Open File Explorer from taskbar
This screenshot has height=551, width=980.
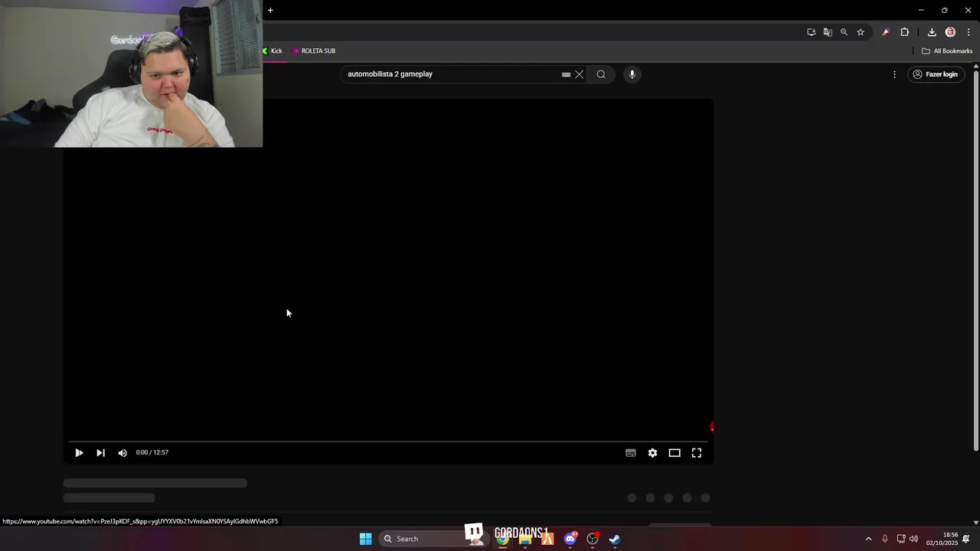[525, 540]
